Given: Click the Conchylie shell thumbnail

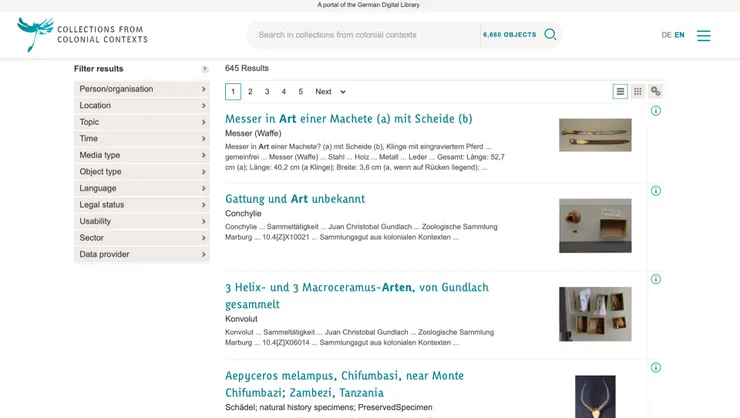Looking at the screenshot, I should [595, 226].
